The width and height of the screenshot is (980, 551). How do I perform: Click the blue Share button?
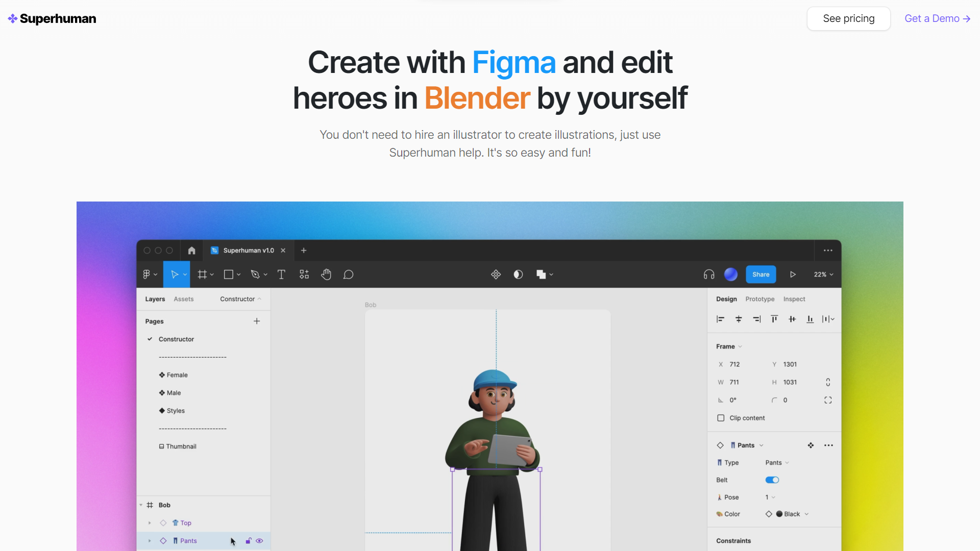point(761,274)
